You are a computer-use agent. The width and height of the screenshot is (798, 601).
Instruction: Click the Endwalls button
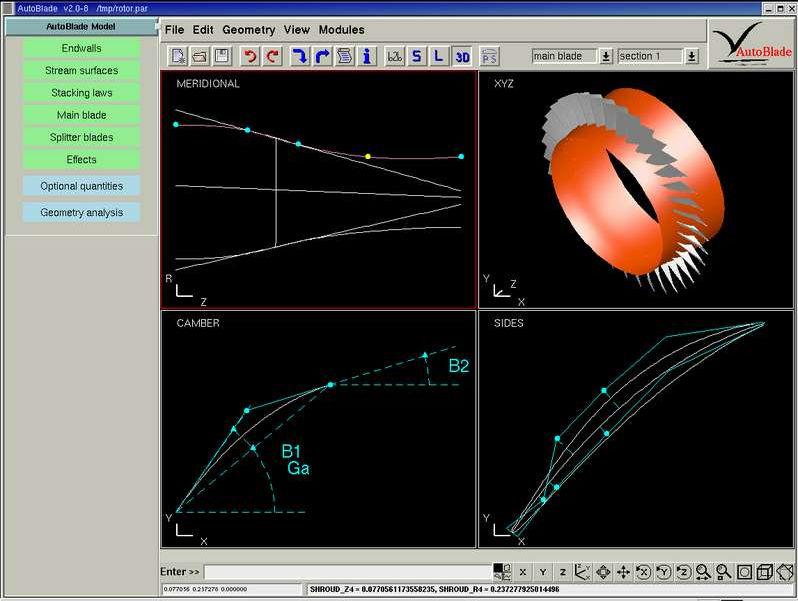coord(81,48)
